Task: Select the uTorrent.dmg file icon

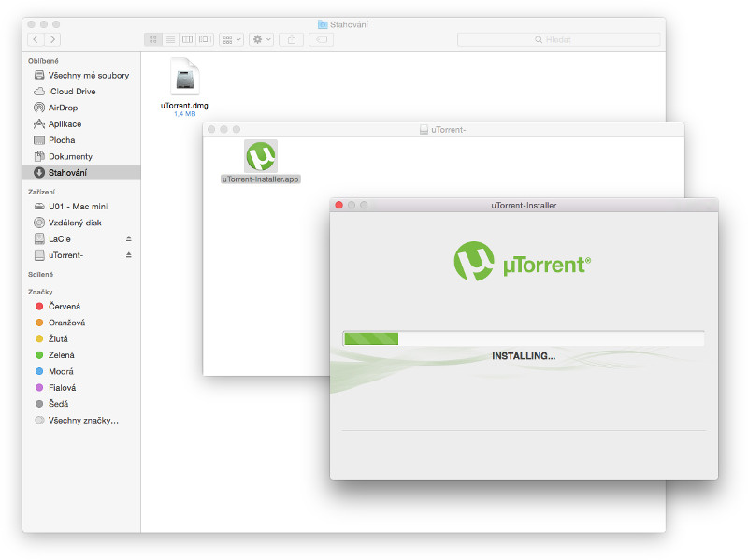Action: (x=185, y=77)
